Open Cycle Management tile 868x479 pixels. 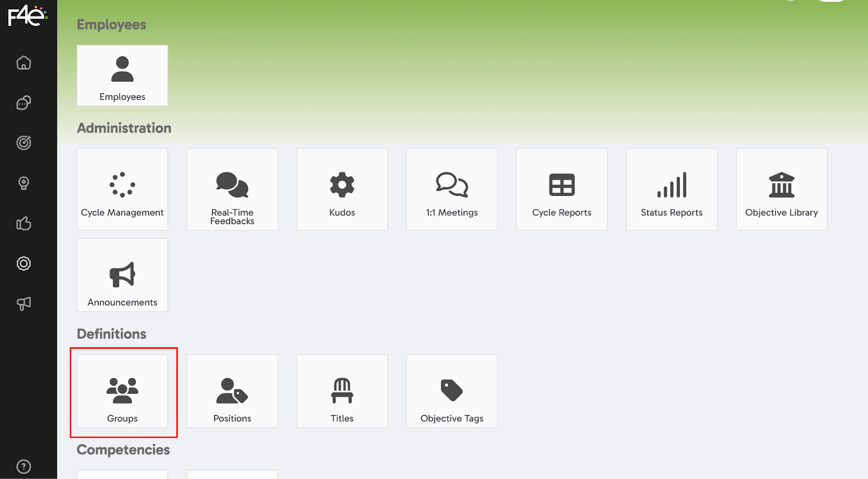123,190
